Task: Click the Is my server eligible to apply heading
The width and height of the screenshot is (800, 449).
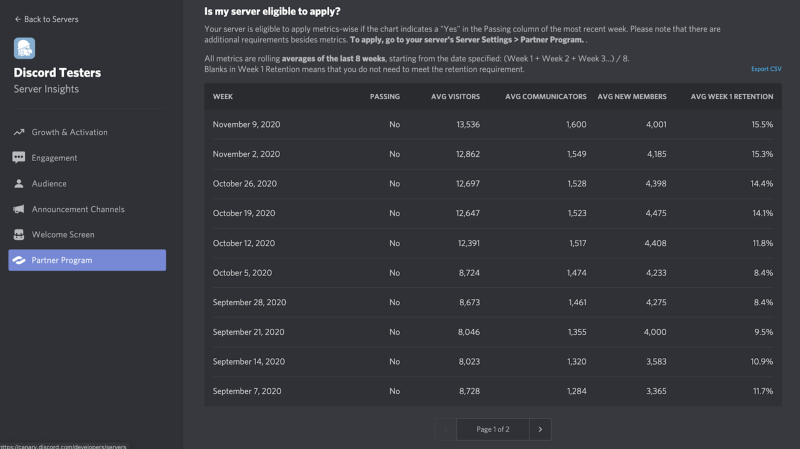Action: [272, 11]
